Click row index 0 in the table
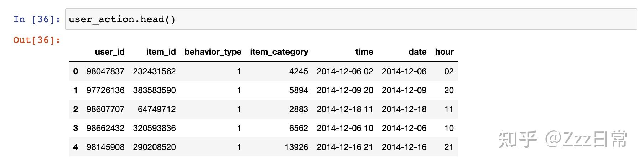 pos(76,71)
